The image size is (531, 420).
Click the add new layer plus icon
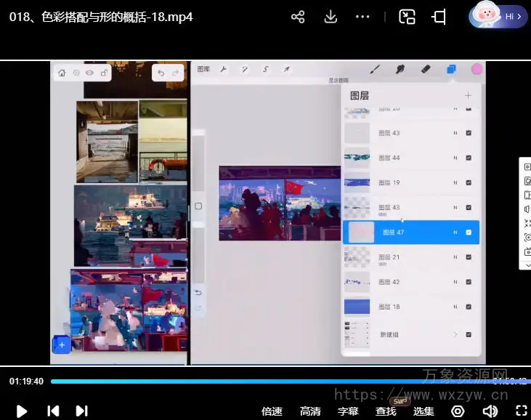point(468,95)
